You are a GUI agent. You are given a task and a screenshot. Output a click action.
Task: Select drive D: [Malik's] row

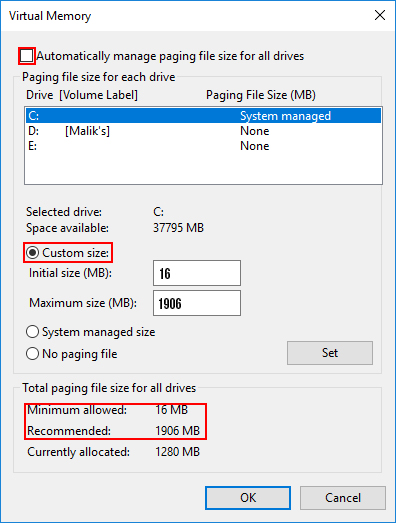pos(203,131)
